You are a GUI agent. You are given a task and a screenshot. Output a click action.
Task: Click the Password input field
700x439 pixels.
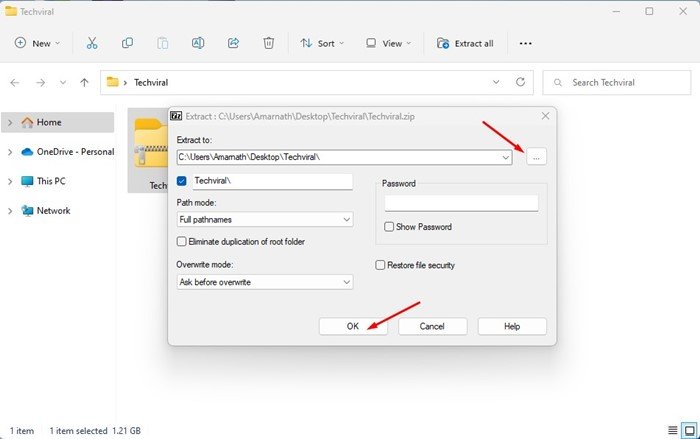(461, 203)
